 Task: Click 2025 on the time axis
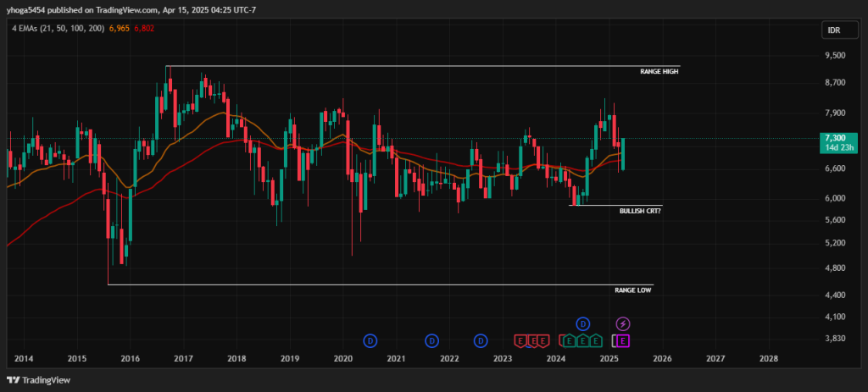[x=609, y=359]
